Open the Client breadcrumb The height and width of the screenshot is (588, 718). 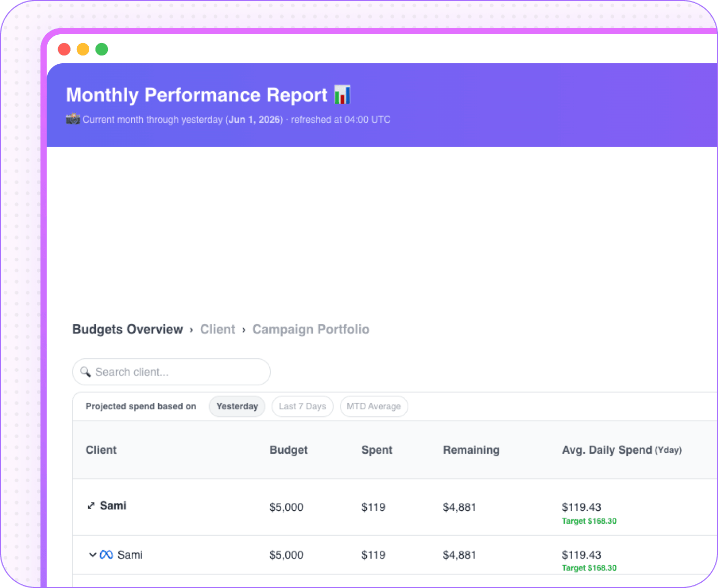218,329
